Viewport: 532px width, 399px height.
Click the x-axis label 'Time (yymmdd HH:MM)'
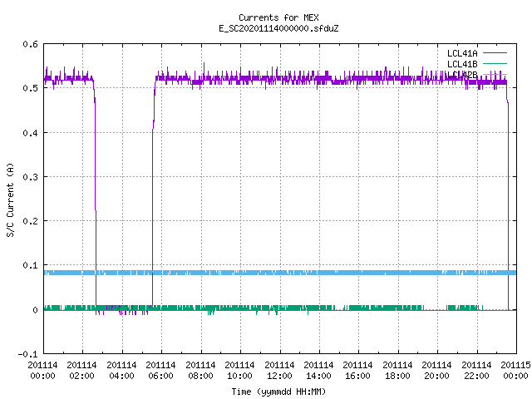278,392
